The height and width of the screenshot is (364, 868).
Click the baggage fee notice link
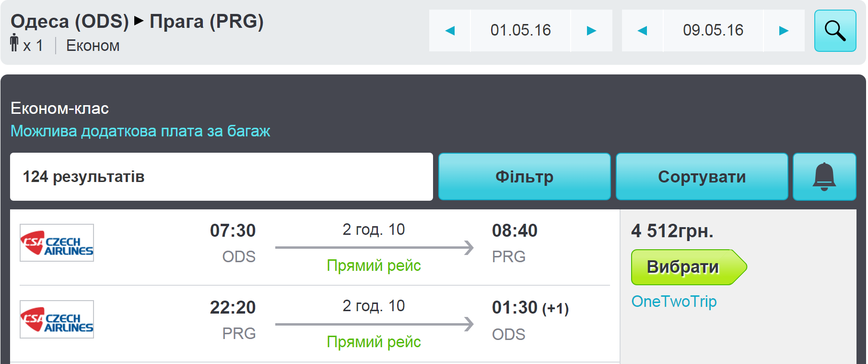coord(140,131)
